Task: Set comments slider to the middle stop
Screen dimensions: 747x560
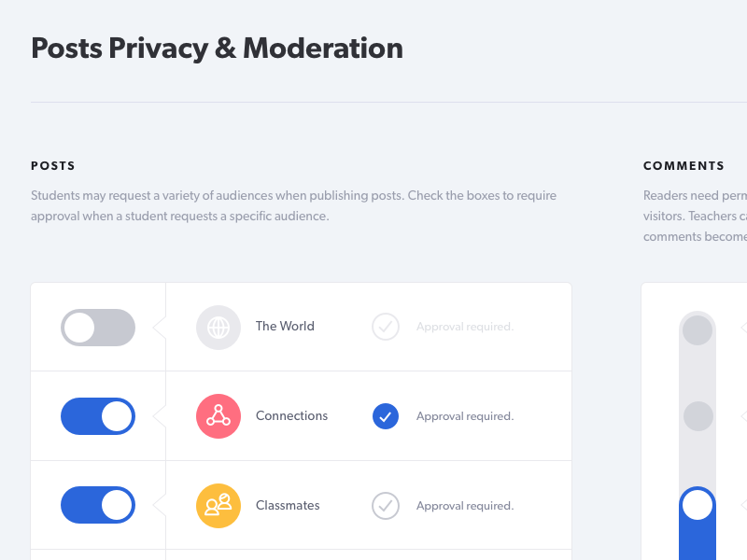Action: point(698,416)
